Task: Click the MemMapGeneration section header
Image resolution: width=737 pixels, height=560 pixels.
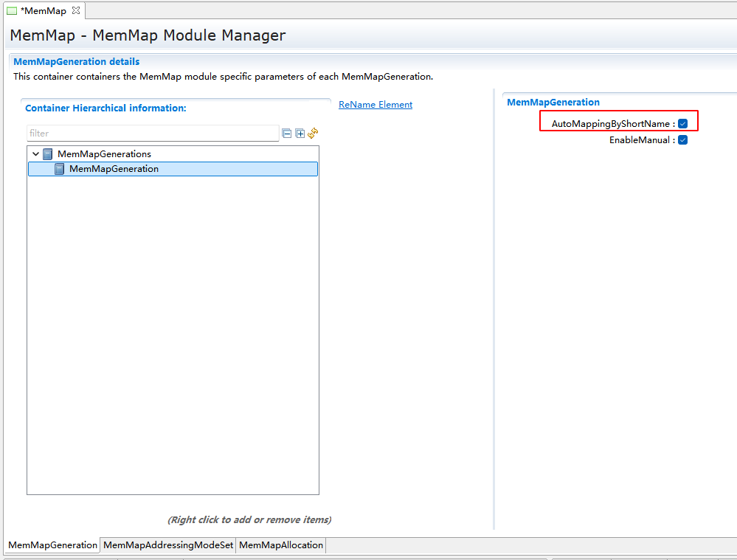Action: click(553, 103)
